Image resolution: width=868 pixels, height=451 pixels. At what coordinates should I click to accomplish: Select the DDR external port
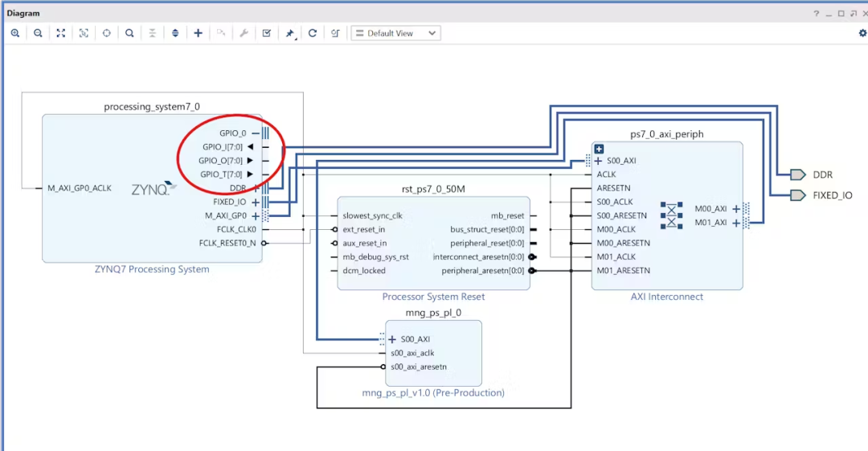pos(798,174)
